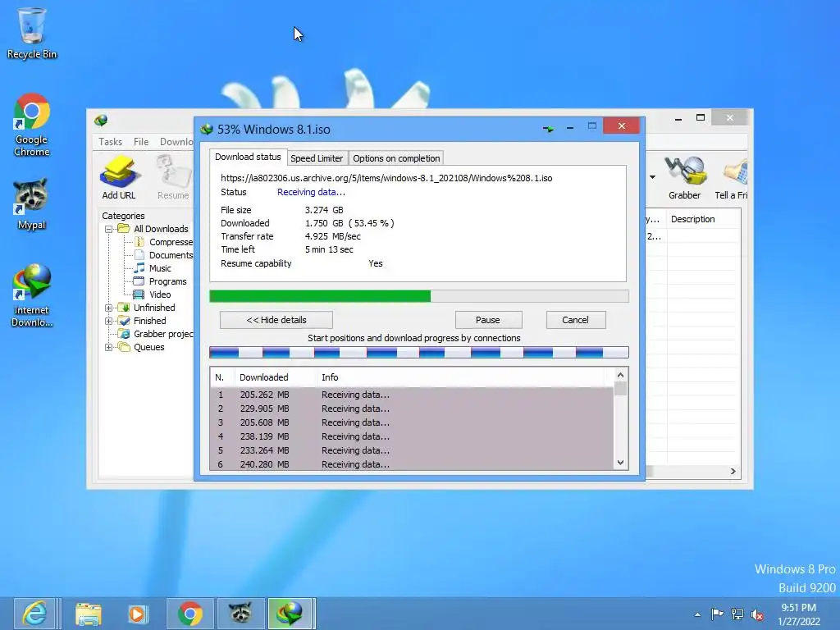Click the green arrow icon in the download dialog title bar
This screenshot has height=630, width=840.
548,129
